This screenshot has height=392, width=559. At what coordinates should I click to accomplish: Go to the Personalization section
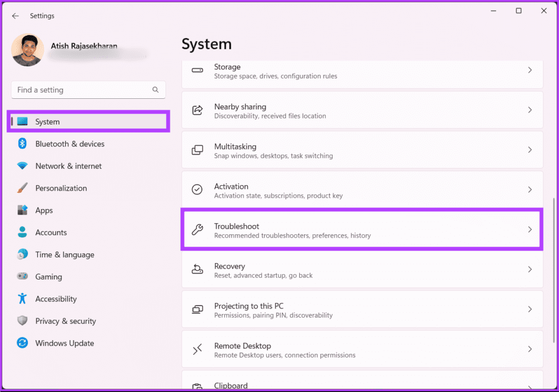click(x=88, y=188)
